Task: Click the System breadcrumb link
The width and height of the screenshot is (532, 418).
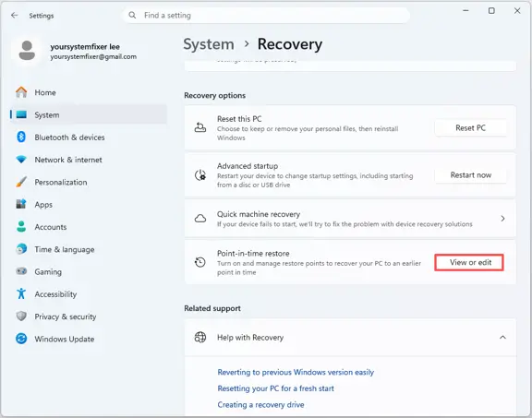Action: (209, 44)
